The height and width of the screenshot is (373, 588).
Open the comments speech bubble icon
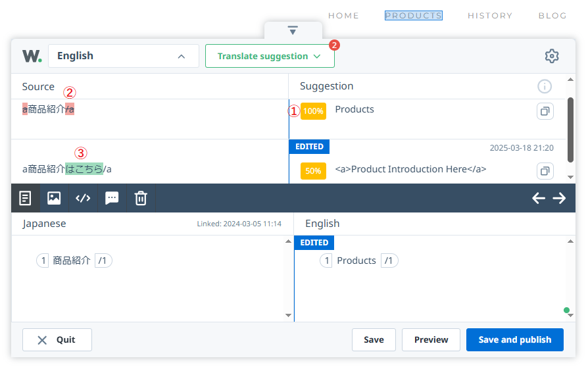[x=112, y=198]
